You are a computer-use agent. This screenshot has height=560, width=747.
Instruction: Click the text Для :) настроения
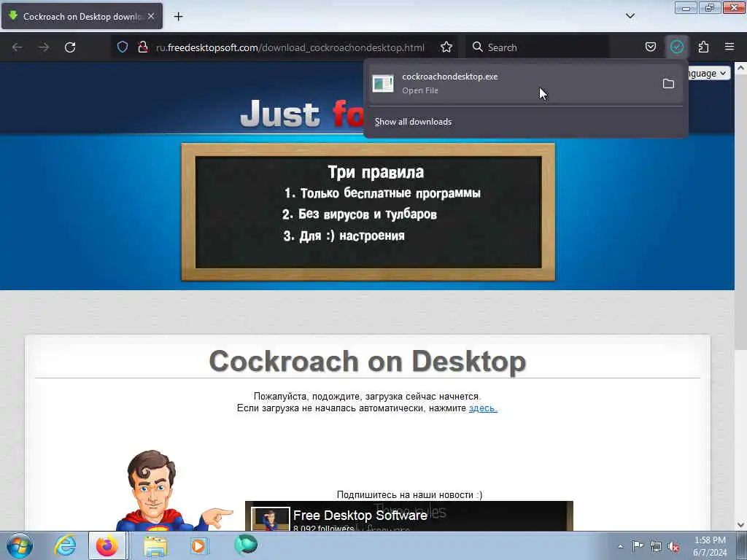pyautogui.click(x=352, y=236)
